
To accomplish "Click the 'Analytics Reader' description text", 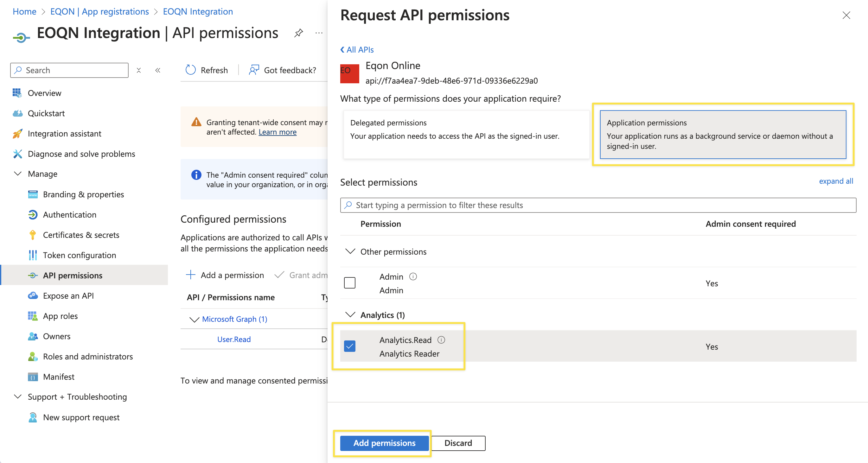I will 409,353.
